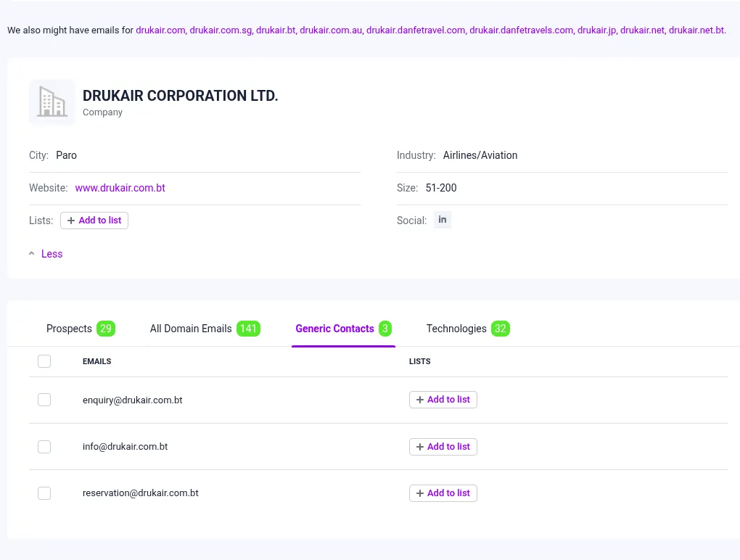The height and width of the screenshot is (560, 740).
Task: Open the drukair.net.bt domain link
Action: coord(696,30)
